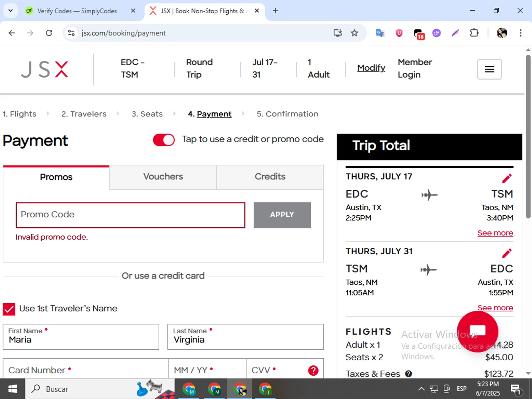
Task: Click the APPLY promo button
Action: tap(282, 215)
